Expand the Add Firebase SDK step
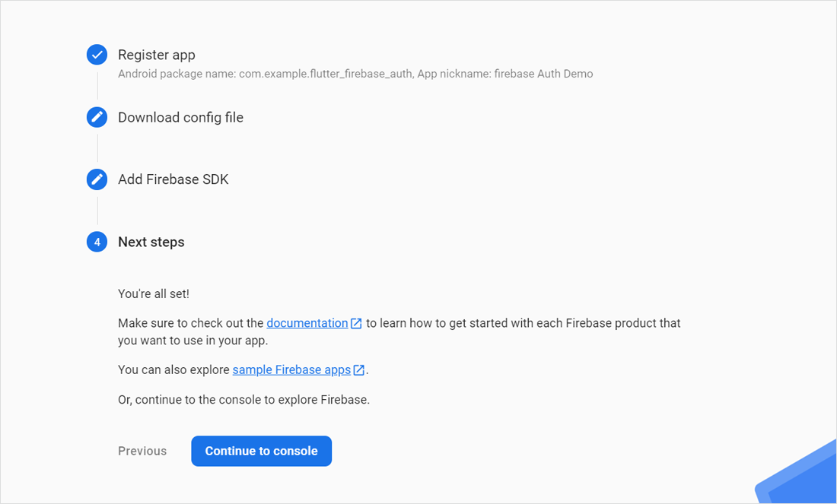The image size is (837, 504). tap(173, 179)
